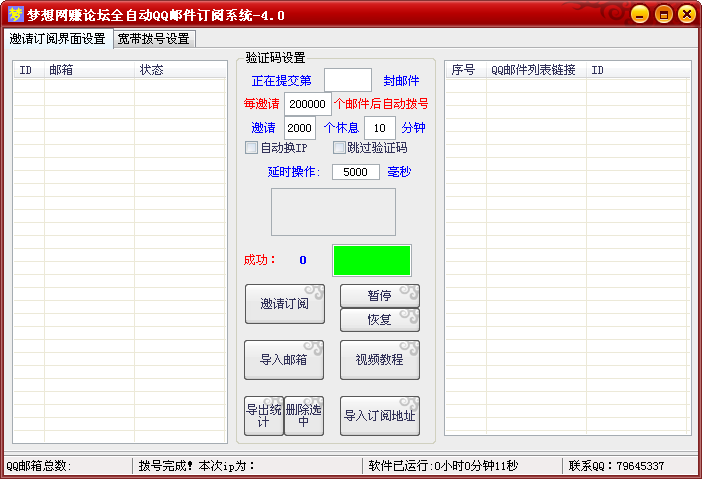Viewport: 702px width, 479px height.
Task: Click the QQ邮箱总数 status bar entry
Action: click(39, 466)
